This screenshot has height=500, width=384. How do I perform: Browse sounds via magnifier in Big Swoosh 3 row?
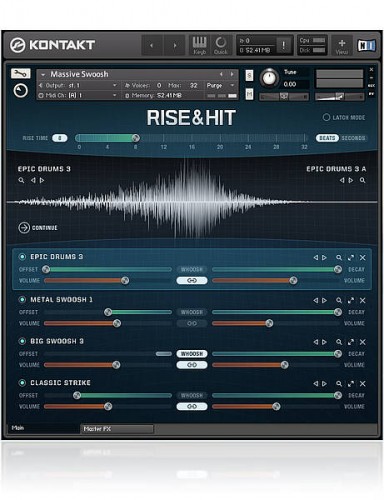click(339, 342)
